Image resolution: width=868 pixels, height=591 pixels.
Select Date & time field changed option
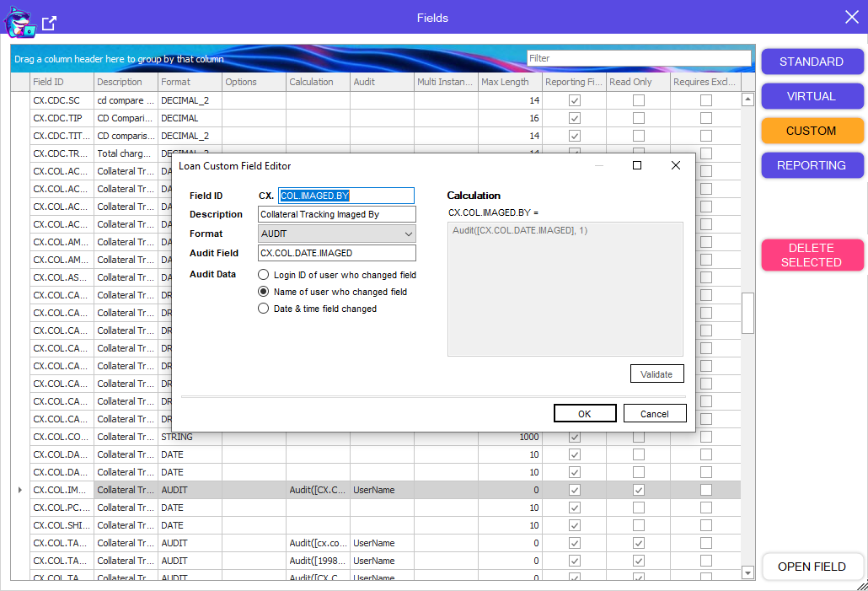click(264, 309)
